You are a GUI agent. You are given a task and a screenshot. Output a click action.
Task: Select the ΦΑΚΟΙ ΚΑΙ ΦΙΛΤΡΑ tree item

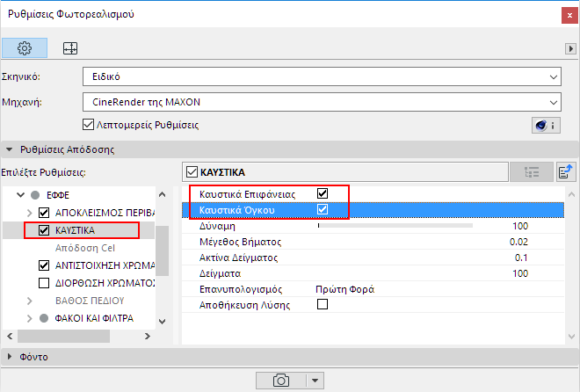[x=94, y=318]
